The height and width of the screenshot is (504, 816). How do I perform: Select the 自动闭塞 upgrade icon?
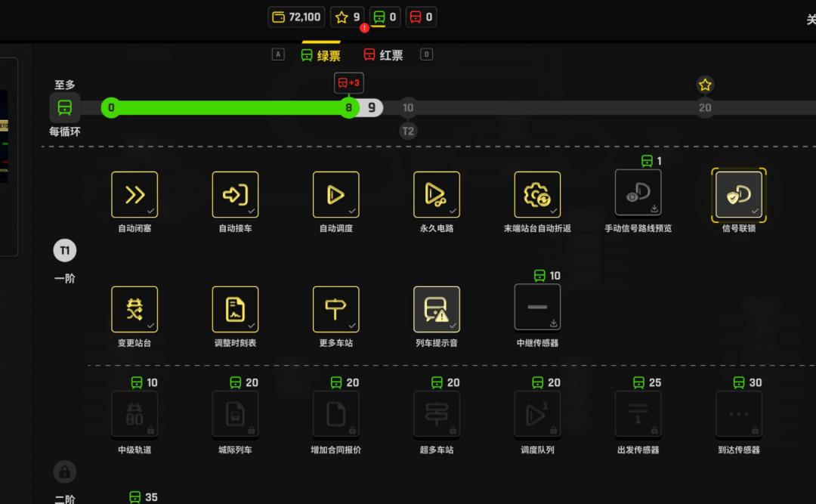(x=134, y=195)
